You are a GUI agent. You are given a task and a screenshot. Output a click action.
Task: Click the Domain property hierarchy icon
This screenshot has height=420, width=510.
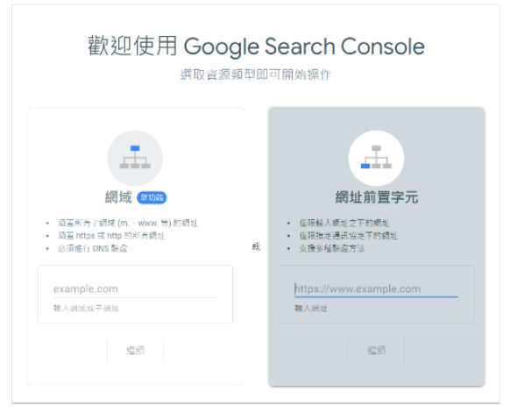135,158
